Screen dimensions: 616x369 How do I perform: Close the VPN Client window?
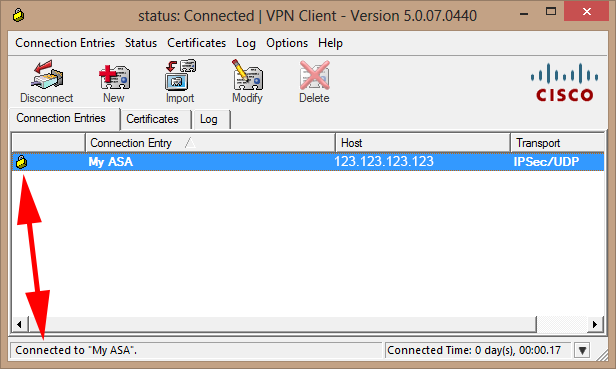[587, 11]
